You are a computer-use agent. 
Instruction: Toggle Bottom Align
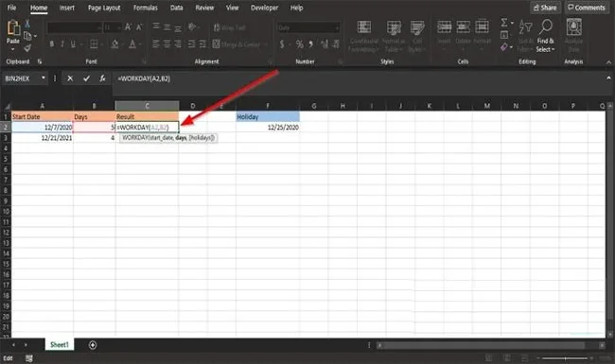pos(178,27)
